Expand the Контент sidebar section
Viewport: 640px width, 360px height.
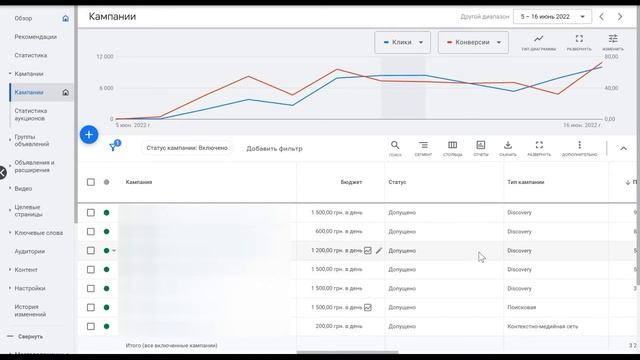click(10, 270)
